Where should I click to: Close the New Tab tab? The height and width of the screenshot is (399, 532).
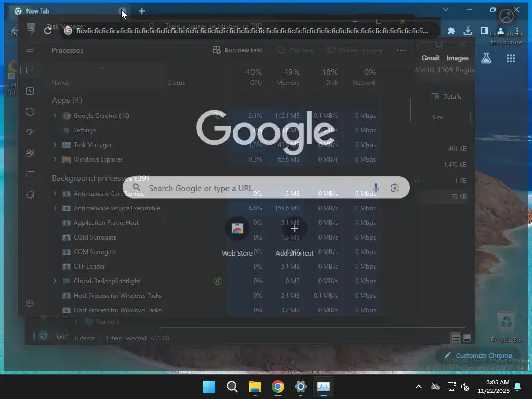tap(123, 11)
